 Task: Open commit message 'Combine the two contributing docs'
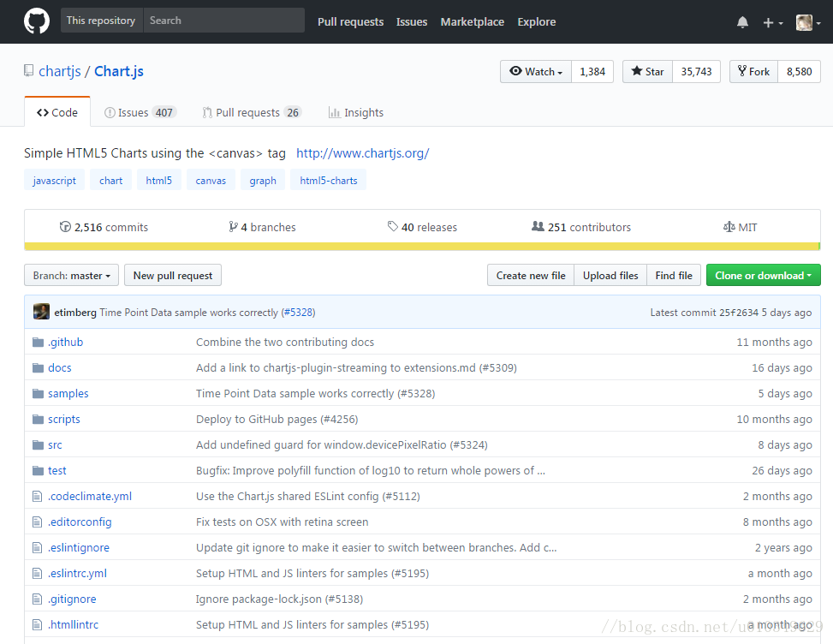point(285,343)
